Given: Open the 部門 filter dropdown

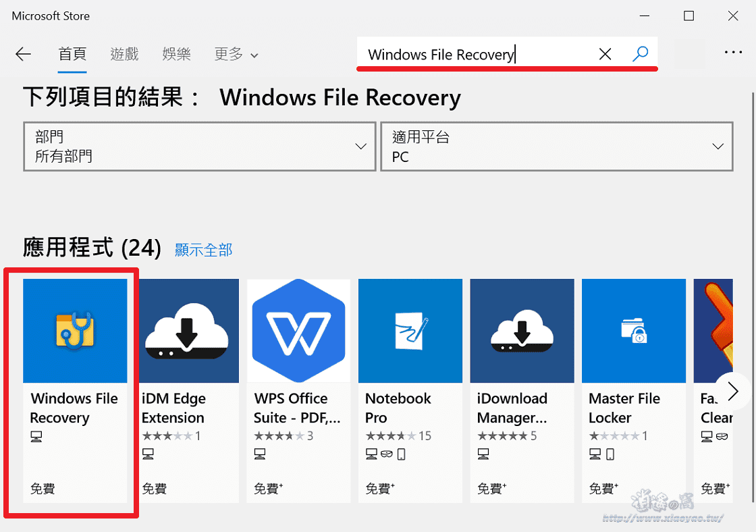Looking at the screenshot, I should pyautogui.click(x=200, y=146).
